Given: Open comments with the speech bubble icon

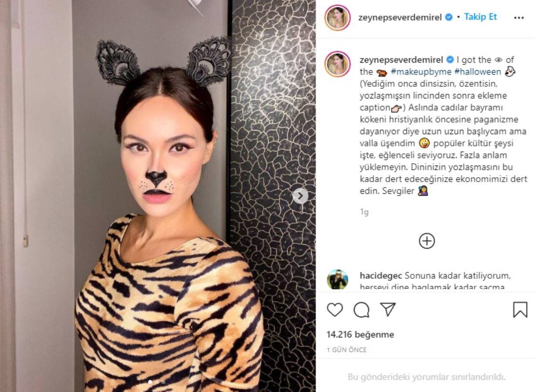Looking at the screenshot, I should (x=361, y=310).
